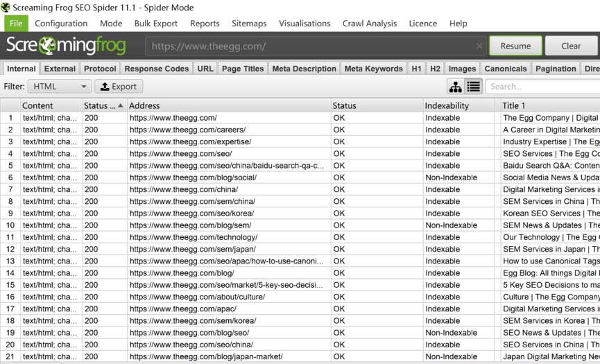Viewport: 600px width, 364px height.
Task: Open the Mode menu
Action: click(x=111, y=24)
